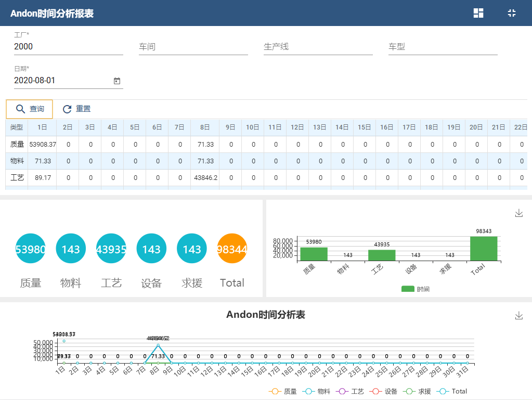Open the 车型 dropdown field
532x400 pixels.
click(443, 47)
